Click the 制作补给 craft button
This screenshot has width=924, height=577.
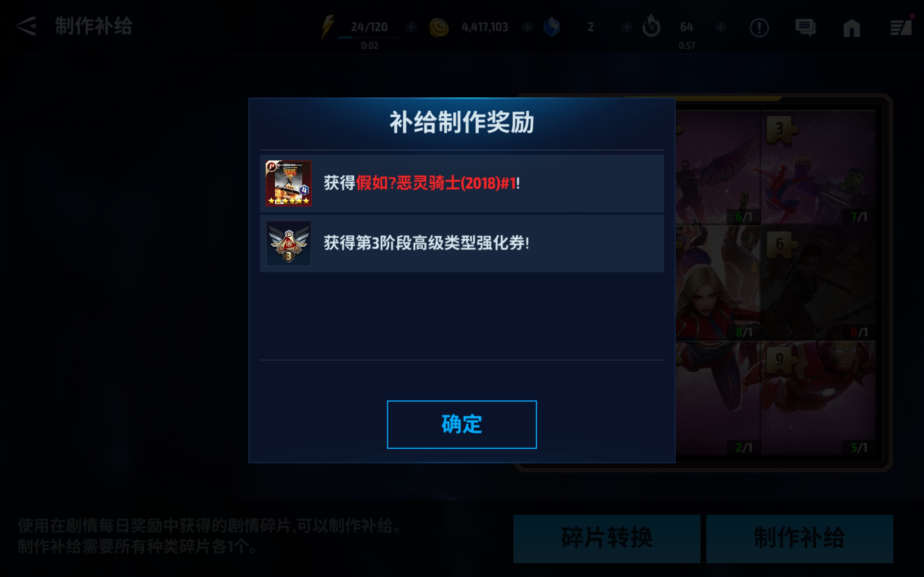pos(799,538)
